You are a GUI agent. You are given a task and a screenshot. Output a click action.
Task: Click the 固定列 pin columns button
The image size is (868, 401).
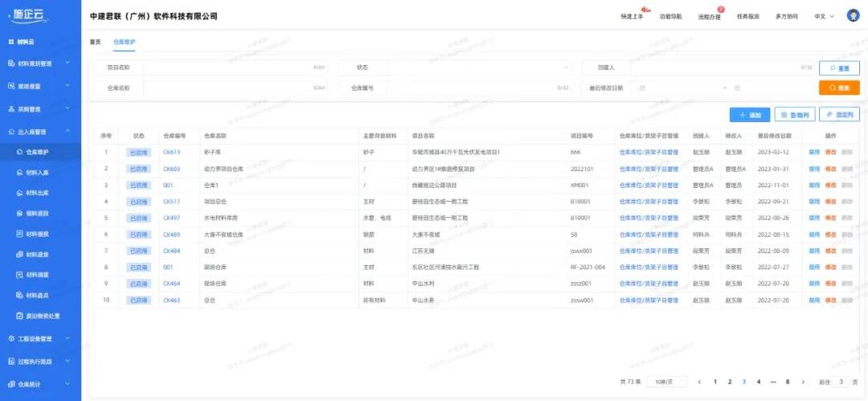[x=839, y=115]
